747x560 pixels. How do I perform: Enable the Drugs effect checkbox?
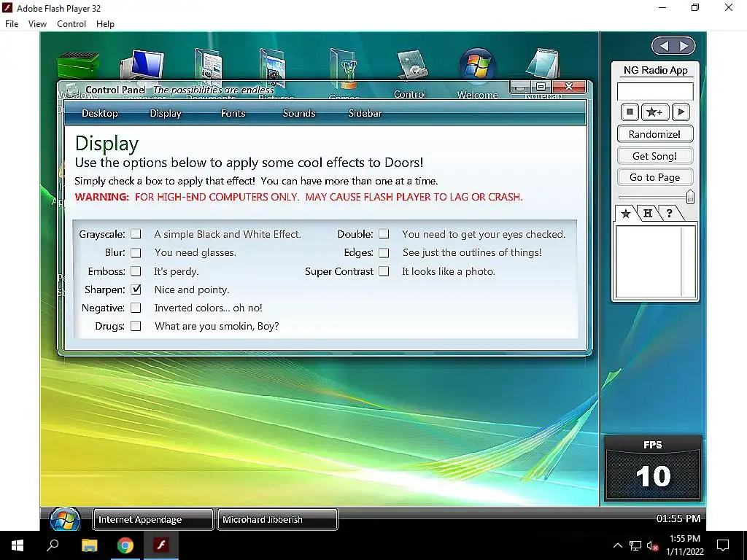pos(136,326)
